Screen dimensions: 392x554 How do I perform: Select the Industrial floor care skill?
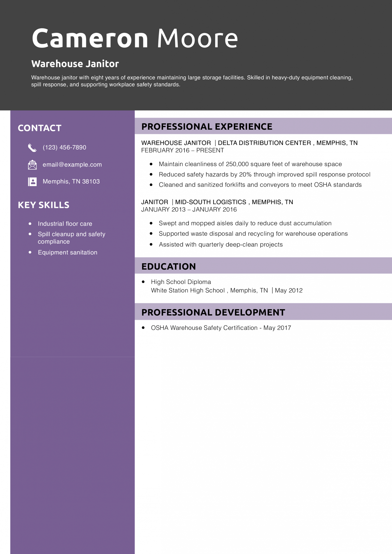pyautogui.click(x=65, y=224)
